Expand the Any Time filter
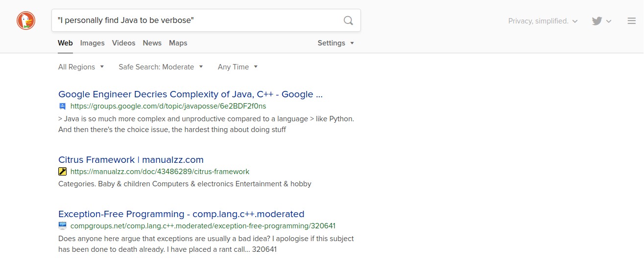This screenshot has width=644, height=267. (x=238, y=67)
